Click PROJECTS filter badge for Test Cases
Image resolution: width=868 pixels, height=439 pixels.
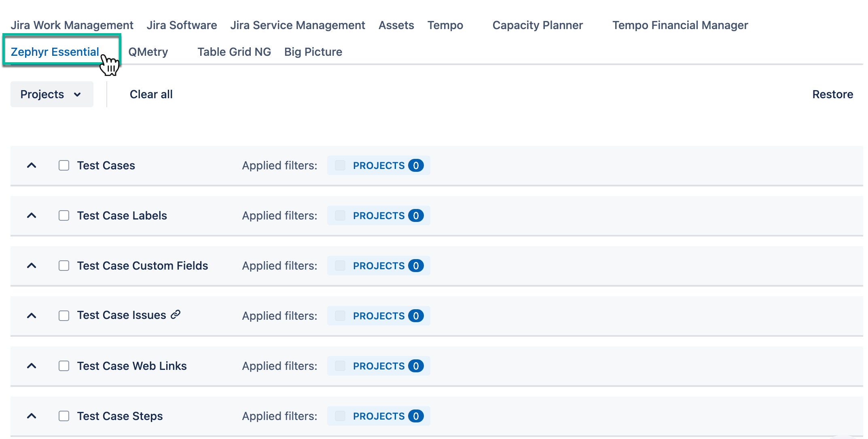point(379,165)
